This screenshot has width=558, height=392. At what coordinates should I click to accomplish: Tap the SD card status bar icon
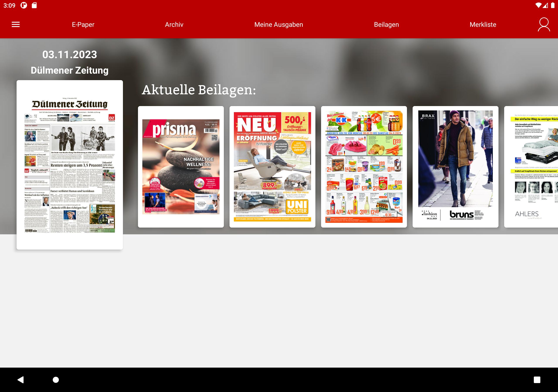click(34, 5)
